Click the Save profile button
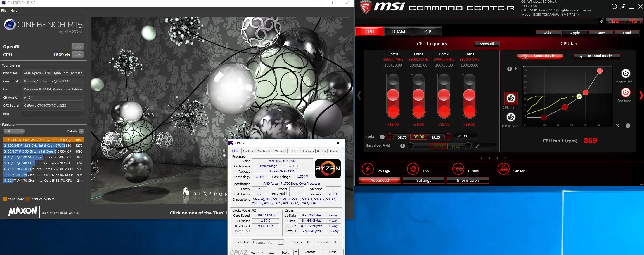 click(x=601, y=33)
